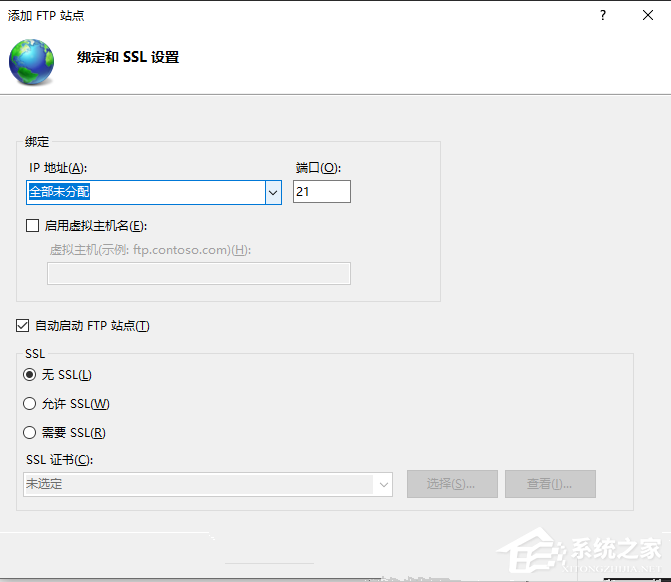Open the IP 地址 dropdown arrow
Image resolution: width=671 pixels, height=582 pixels.
coord(273,192)
